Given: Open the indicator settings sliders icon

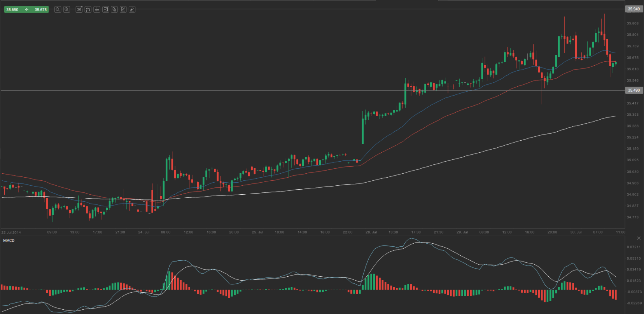Looking at the screenshot, I should (97, 9).
